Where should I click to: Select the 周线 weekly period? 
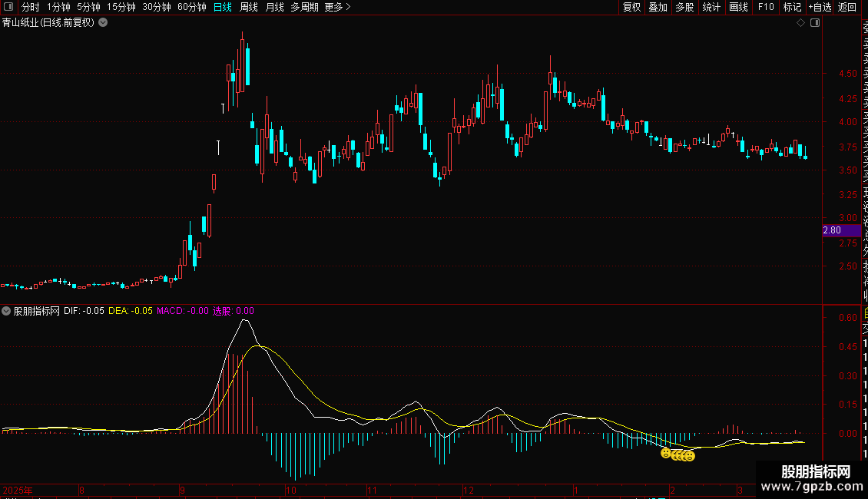(249, 7)
